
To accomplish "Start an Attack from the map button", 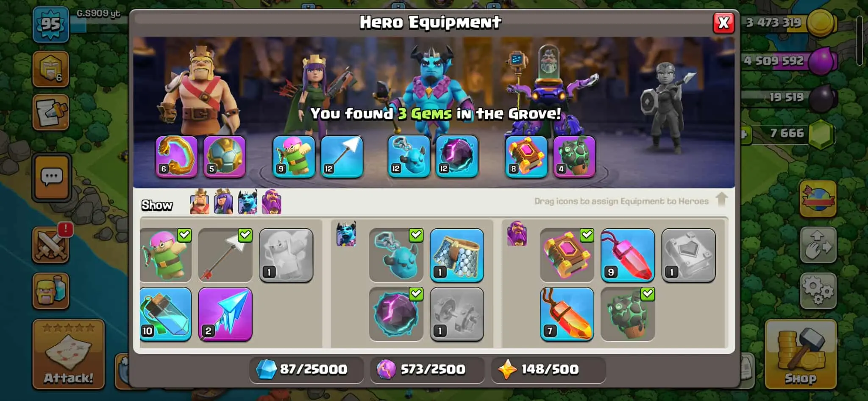I will 68,354.
